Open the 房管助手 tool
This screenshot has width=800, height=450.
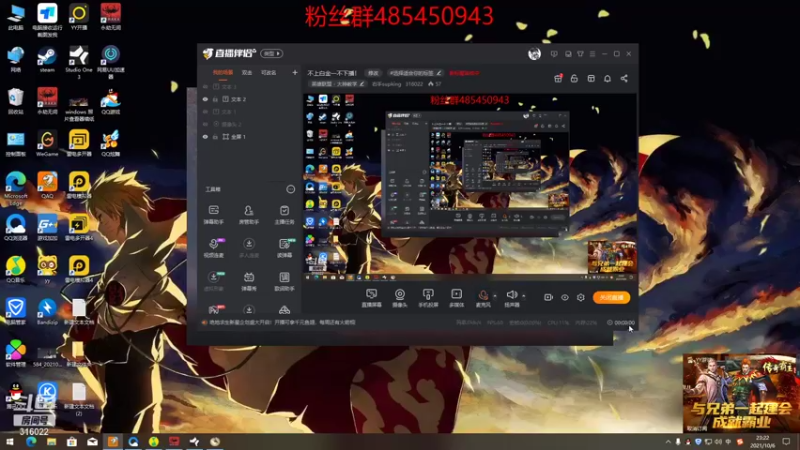(248, 214)
